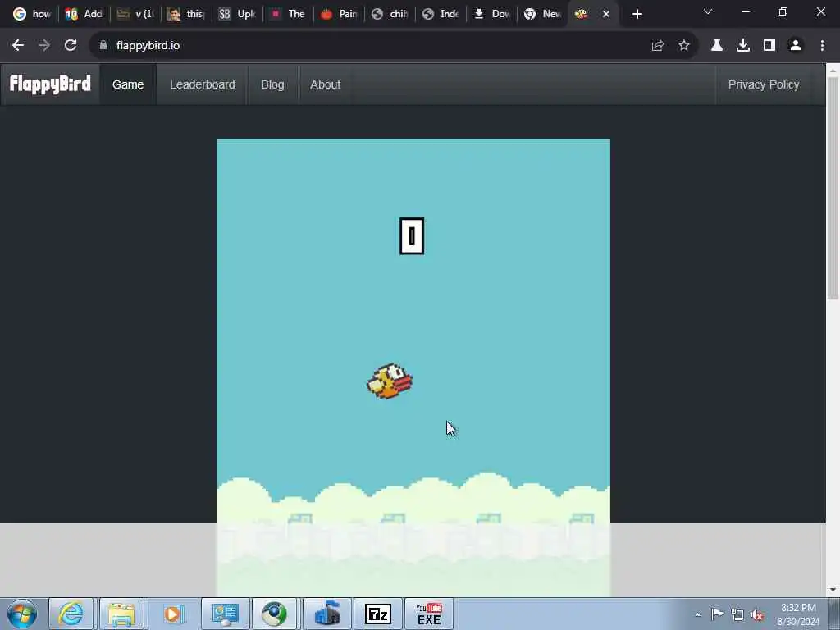Open network tray icon
This screenshot has height=630, width=840.
737,614
